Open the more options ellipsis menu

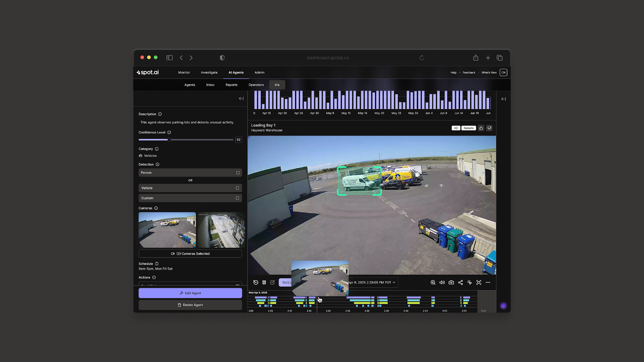488,282
